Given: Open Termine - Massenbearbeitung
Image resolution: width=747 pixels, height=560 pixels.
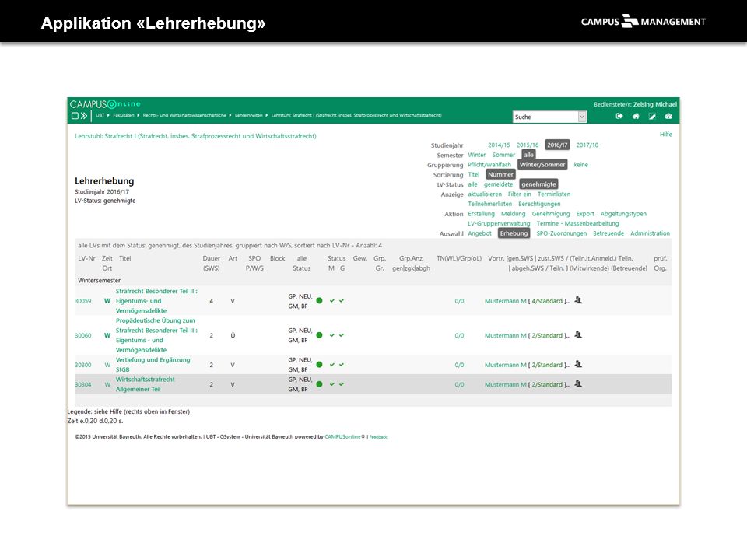Looking at the screenshot, I should click(578, 224).
